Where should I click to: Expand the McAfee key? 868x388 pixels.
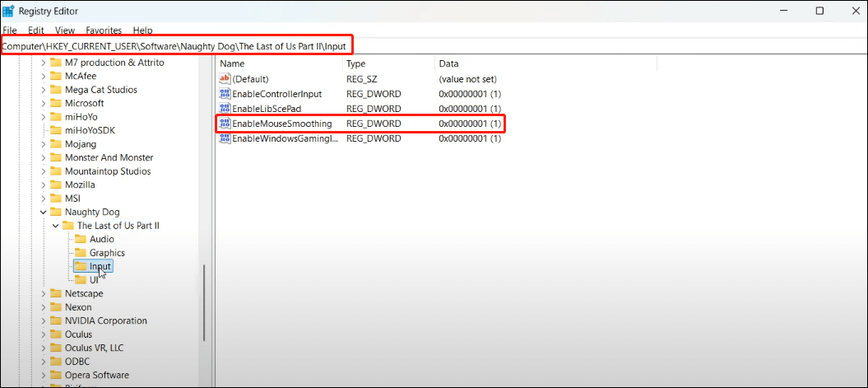pos(43,76)
